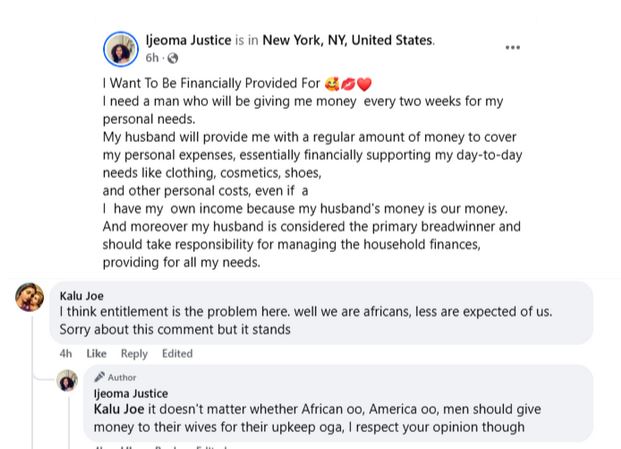Click the post's 6h timestamp
The width and height of the screenshot is (621, 449).
pyautogui.click(x=151, y=58)
